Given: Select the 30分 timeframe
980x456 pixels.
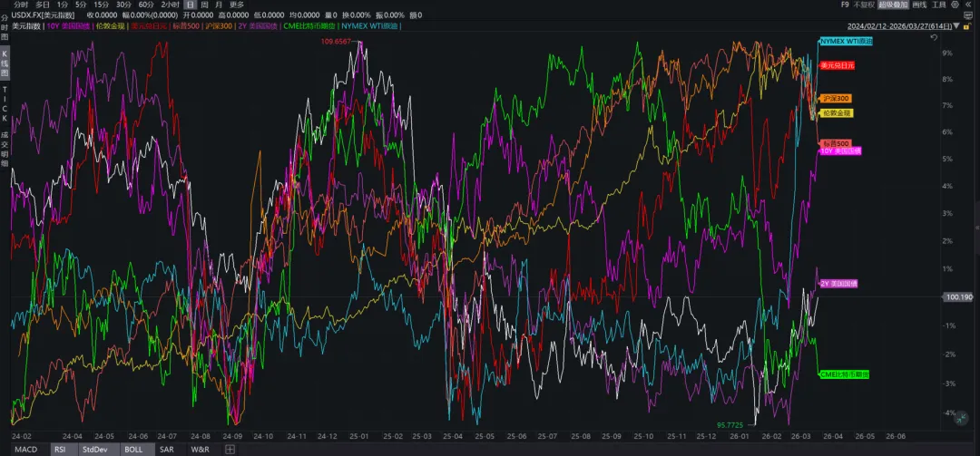Looking at the screenshot, I should 123,5.
